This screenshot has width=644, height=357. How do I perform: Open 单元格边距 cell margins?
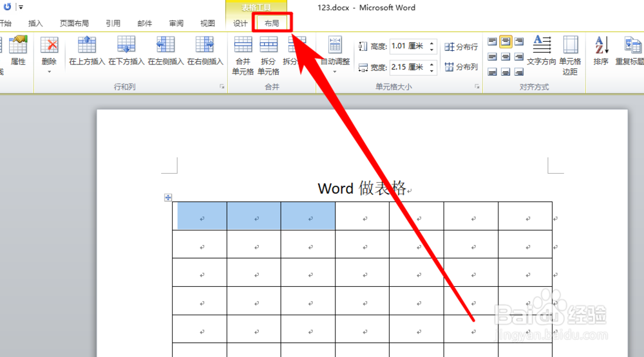570,55
